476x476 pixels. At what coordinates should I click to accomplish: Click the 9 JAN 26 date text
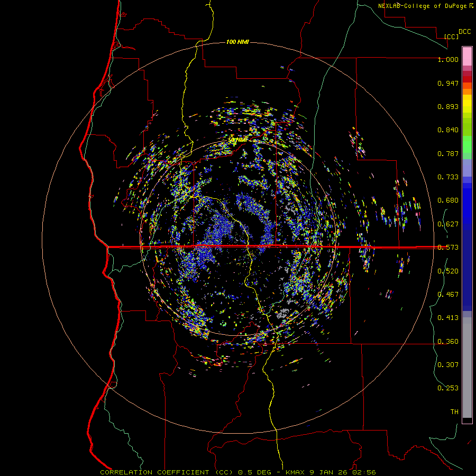328,472
